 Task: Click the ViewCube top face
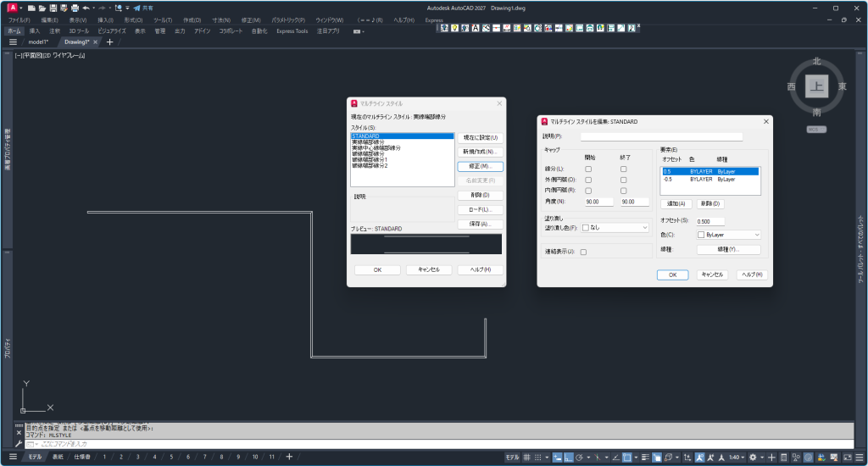click(x=816, y=86)
